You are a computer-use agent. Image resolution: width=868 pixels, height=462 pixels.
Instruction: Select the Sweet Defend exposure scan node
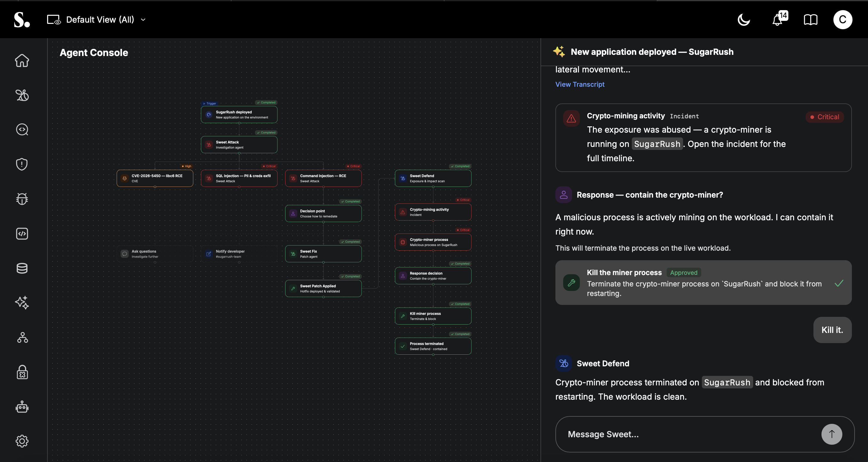pyautogui.click(x=433, y=178)
